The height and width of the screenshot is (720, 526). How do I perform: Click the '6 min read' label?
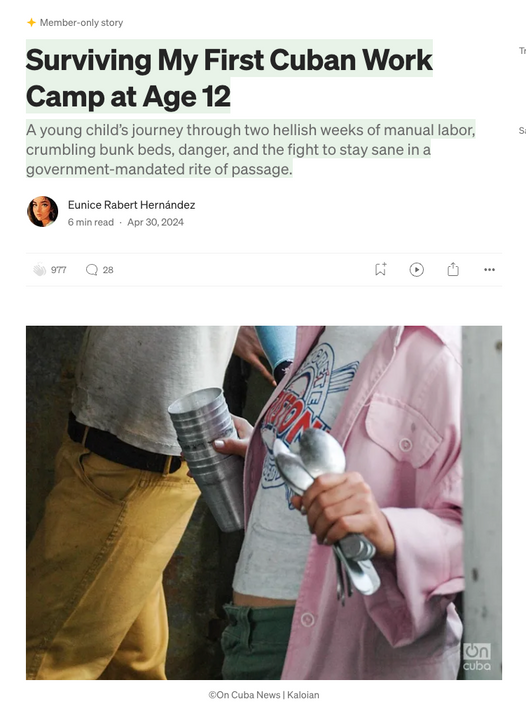pyautogui.click(x=91, y=222)
